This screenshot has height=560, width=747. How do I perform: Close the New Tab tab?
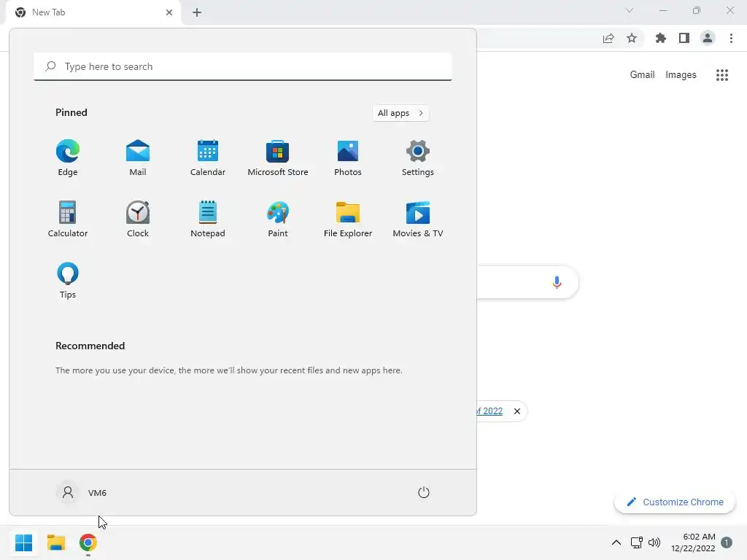[x=169, y=12]
